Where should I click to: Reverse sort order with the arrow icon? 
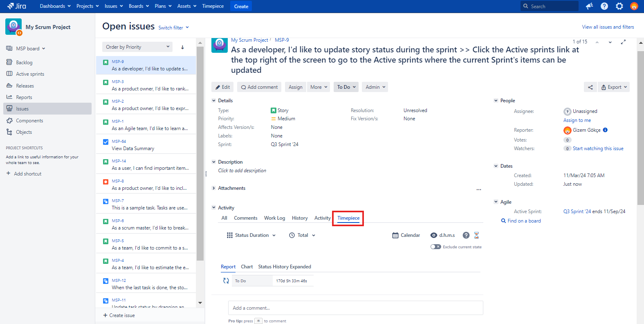[182, 47]
